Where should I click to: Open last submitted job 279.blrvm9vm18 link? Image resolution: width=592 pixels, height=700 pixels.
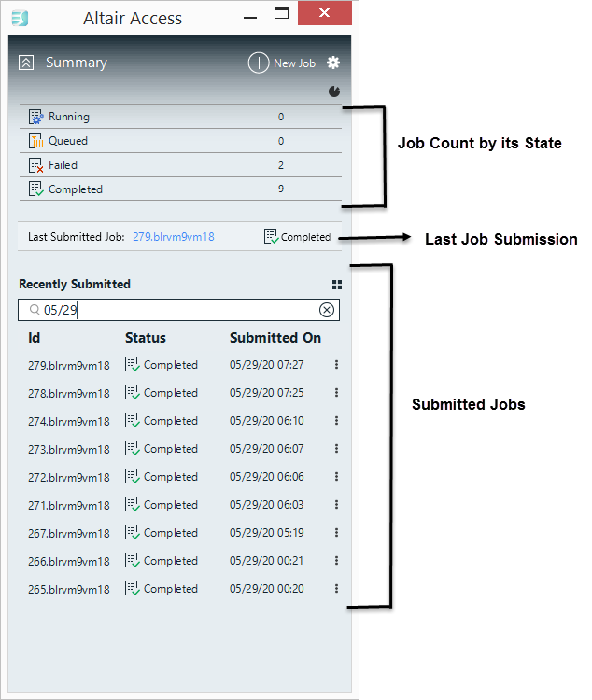(174, 237)
